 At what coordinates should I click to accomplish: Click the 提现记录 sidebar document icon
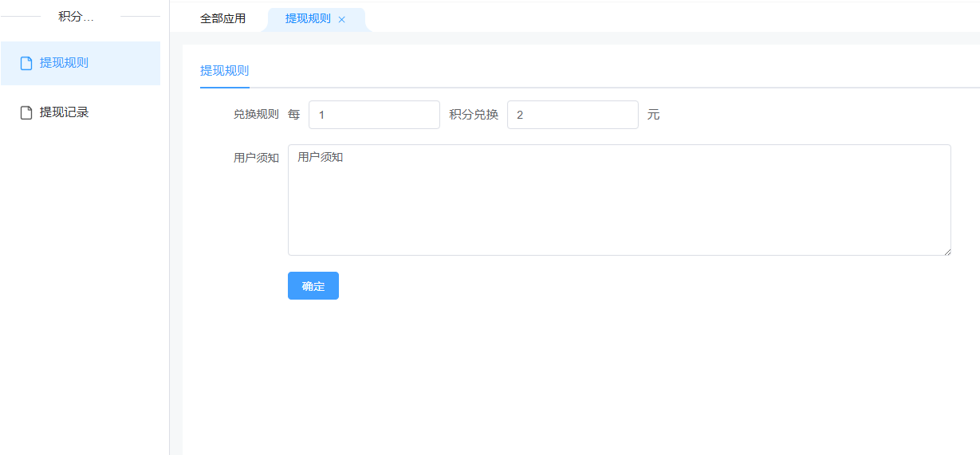(x=26, y=112)
